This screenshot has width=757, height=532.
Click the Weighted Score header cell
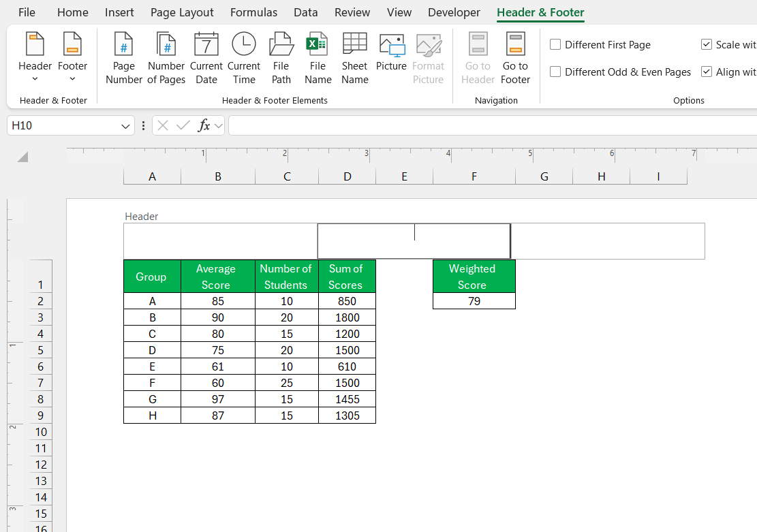click(474, 277)
